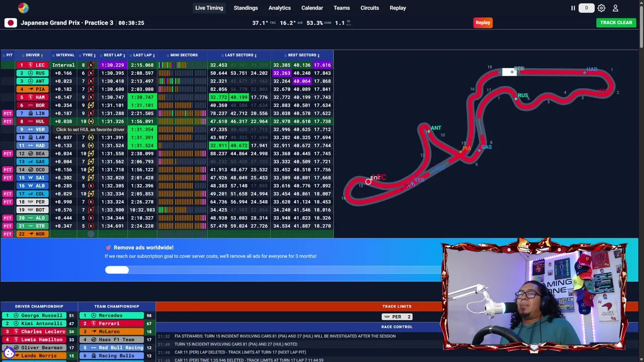The height and width of the screenshot is (362, 644).
Task: Click the PIT badge for ALO
Action: pyautogui.click(x=8, y=218)
